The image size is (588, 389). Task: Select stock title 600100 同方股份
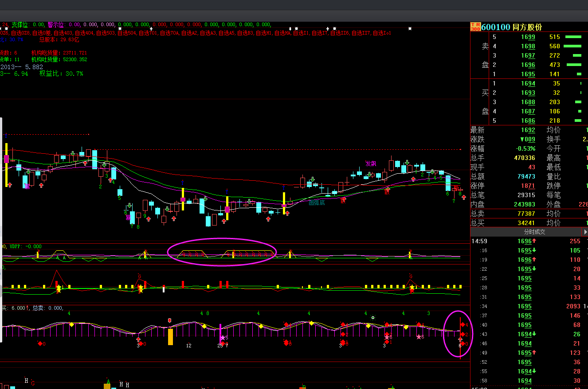click(512, 27)
